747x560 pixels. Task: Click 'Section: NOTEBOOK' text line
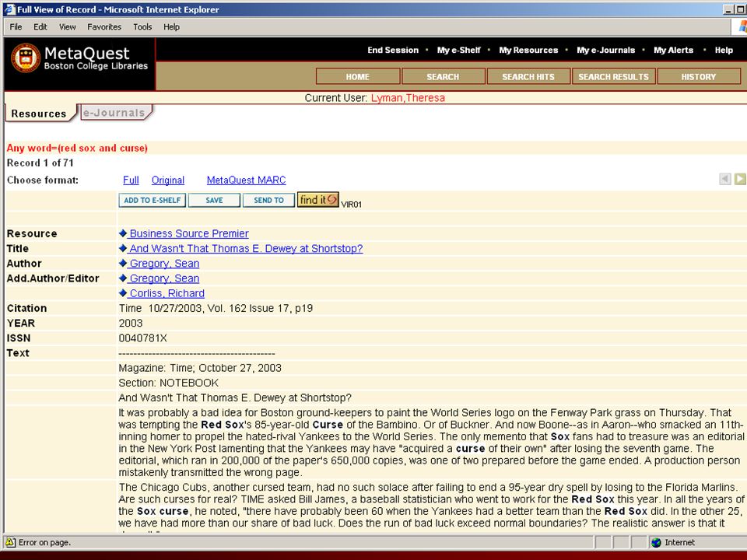[x=169, y=383]
